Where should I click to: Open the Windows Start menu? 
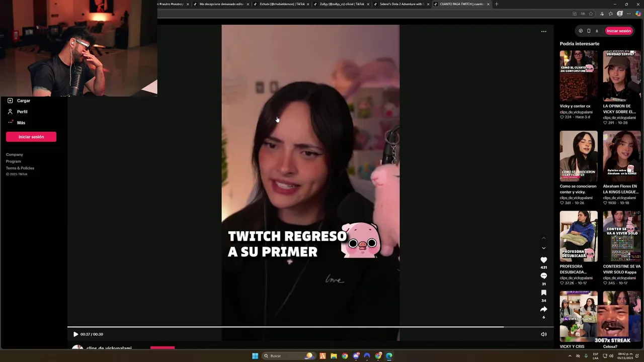coord(255,356)
